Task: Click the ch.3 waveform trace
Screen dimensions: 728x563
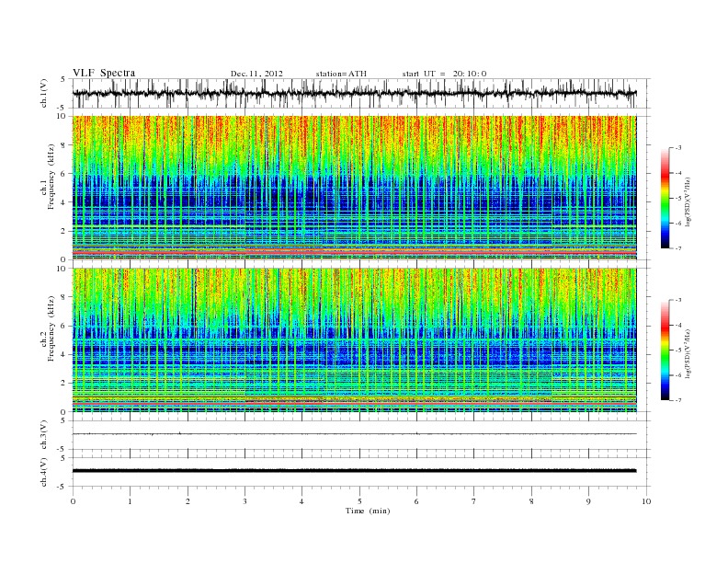Action: coord(354,434)
